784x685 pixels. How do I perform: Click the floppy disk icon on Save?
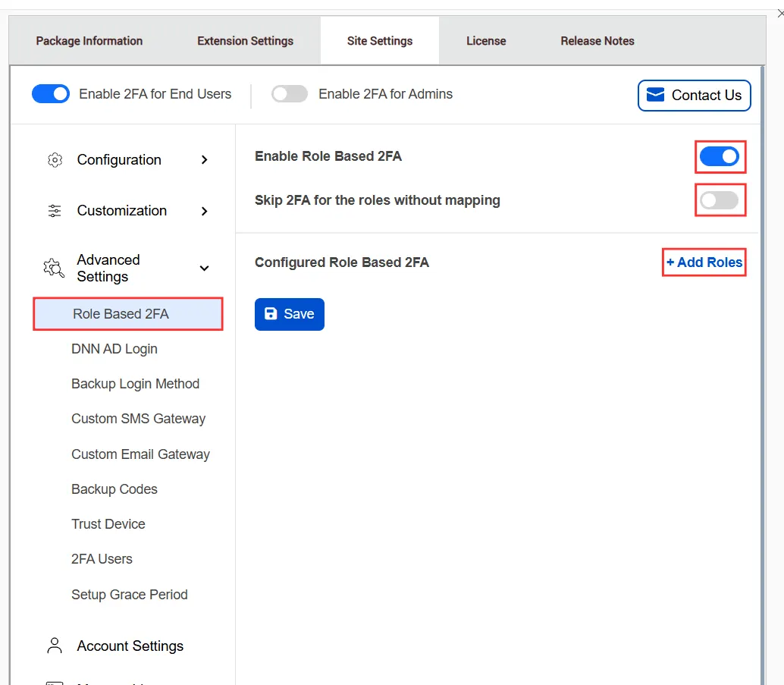(271, 314)
